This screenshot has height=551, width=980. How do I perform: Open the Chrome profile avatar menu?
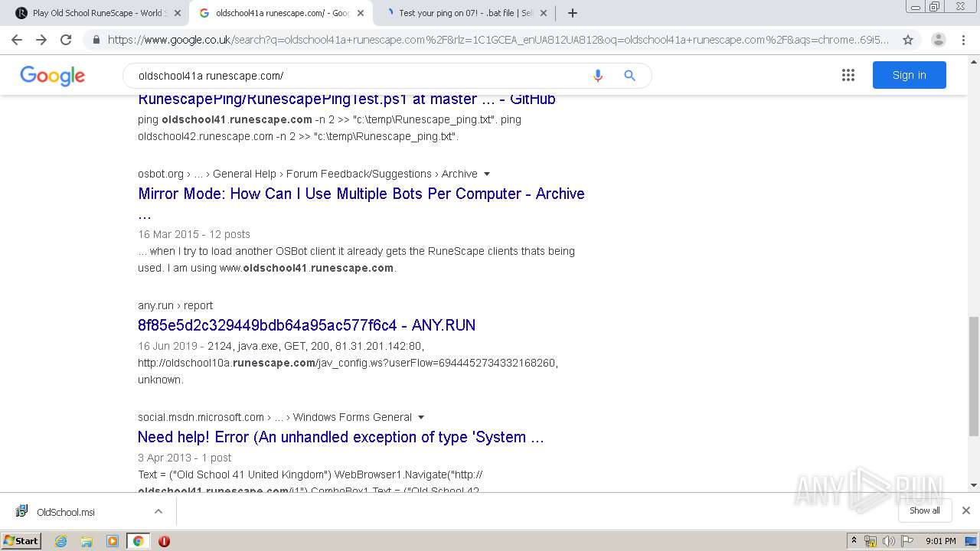(939, 40)
